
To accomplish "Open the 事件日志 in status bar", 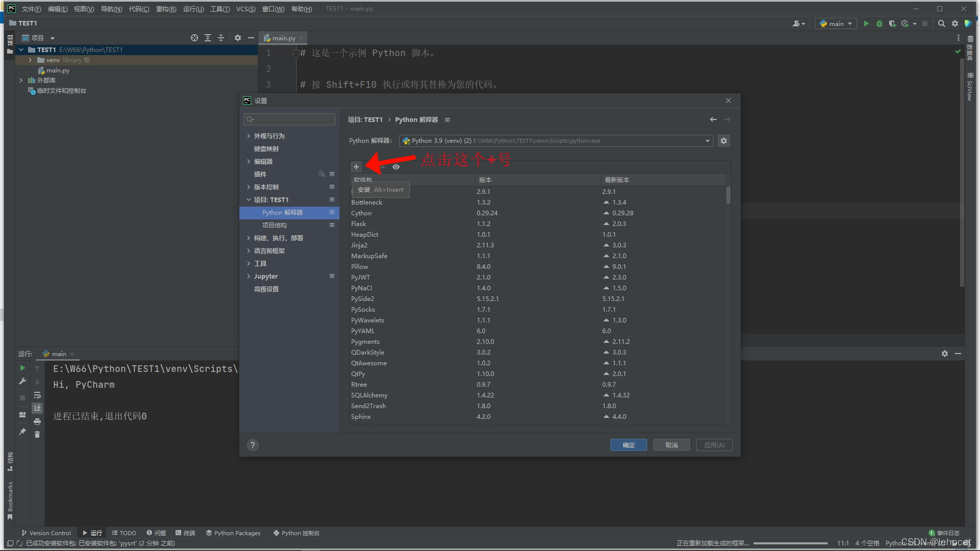I will [944, 533].
